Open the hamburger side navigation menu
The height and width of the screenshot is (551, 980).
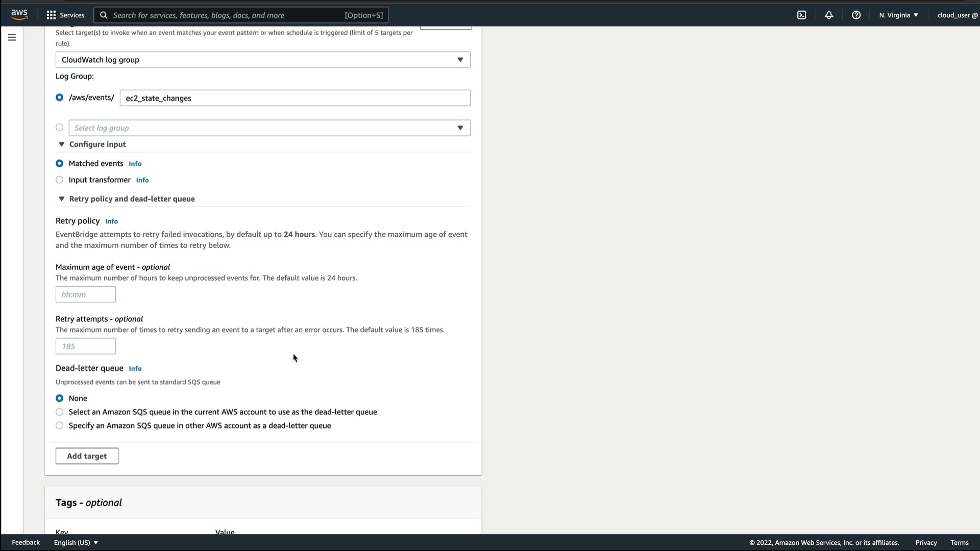click(12, 37)
